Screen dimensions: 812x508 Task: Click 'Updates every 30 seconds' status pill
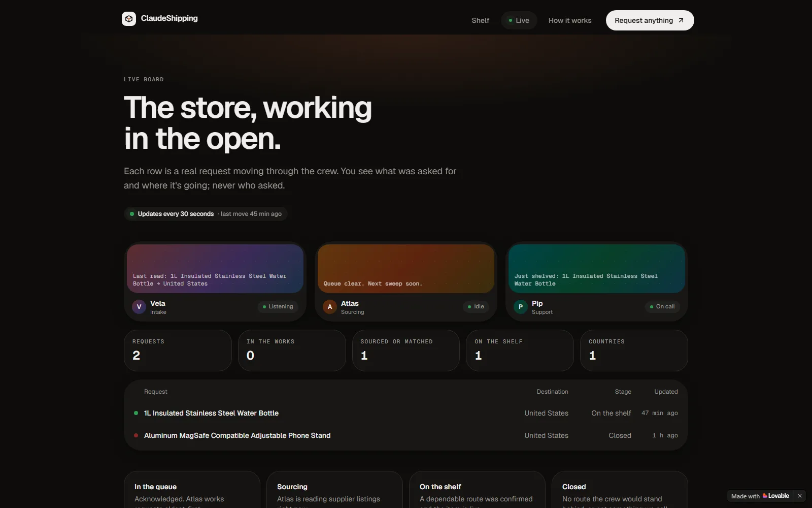[206, 214]
